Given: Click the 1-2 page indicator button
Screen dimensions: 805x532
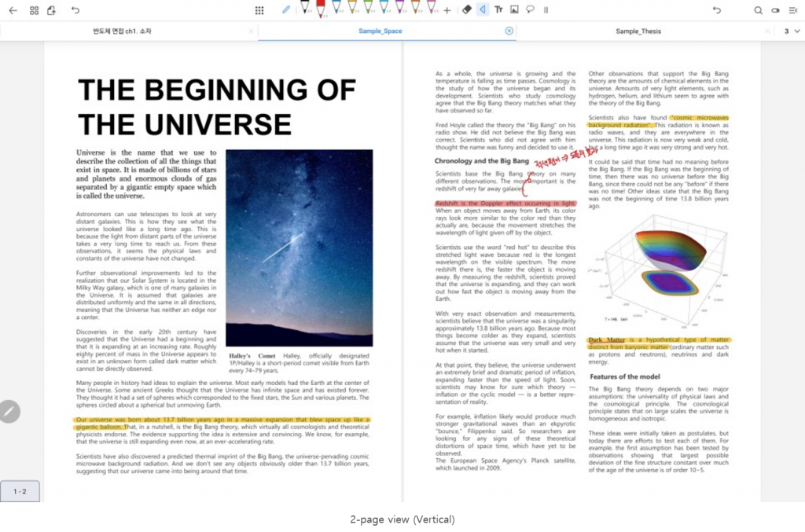Looking at the screenshot, I should click(20, 491).
